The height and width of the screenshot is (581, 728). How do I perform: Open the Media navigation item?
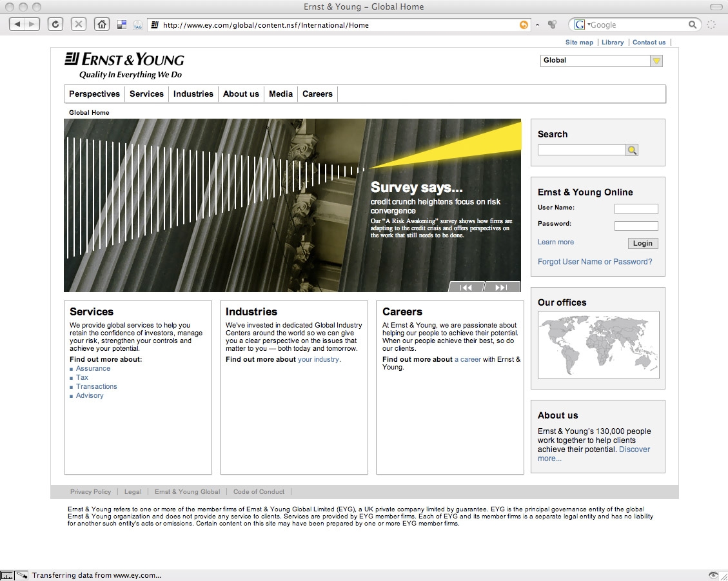(281, 94)
